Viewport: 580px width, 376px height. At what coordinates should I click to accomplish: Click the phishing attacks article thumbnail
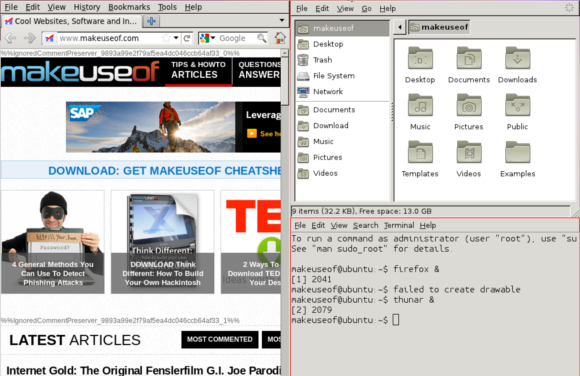(x=53, y=242)
